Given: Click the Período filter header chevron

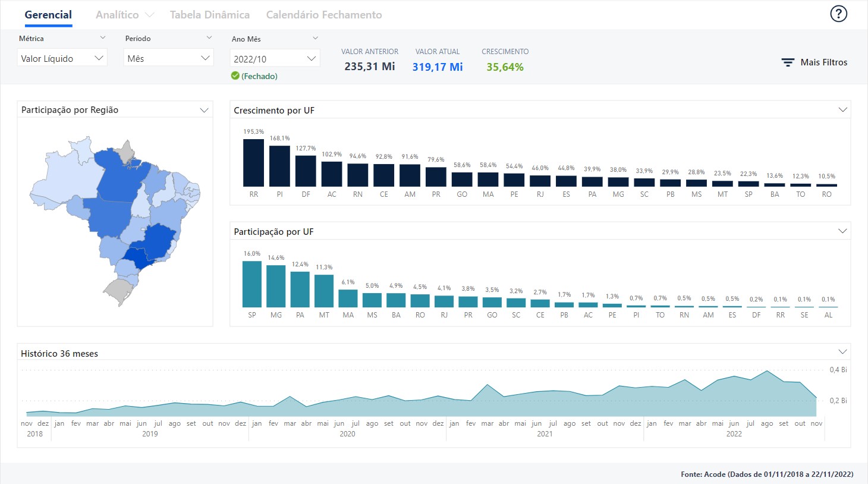Looking at the screenshot, I should point(209,38).
